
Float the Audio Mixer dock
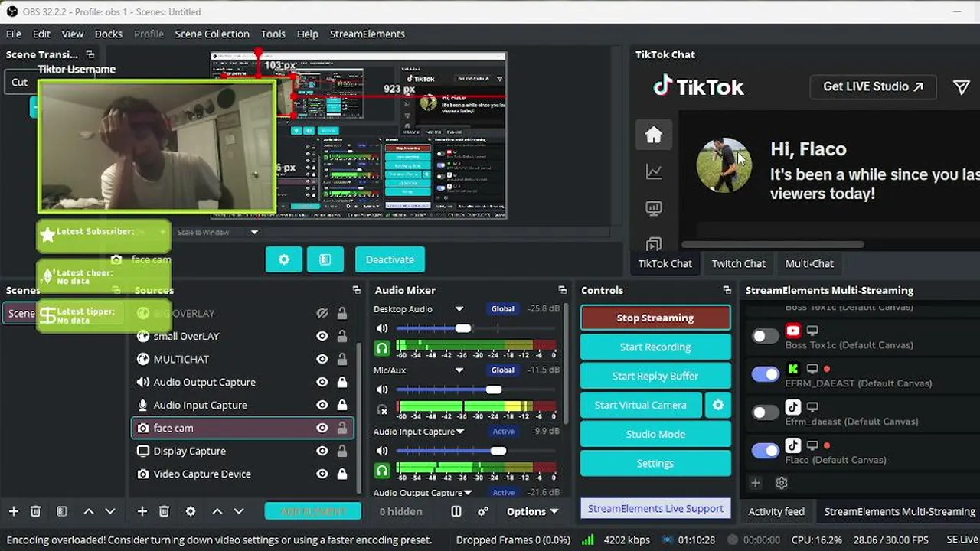(x=563, y=290)
